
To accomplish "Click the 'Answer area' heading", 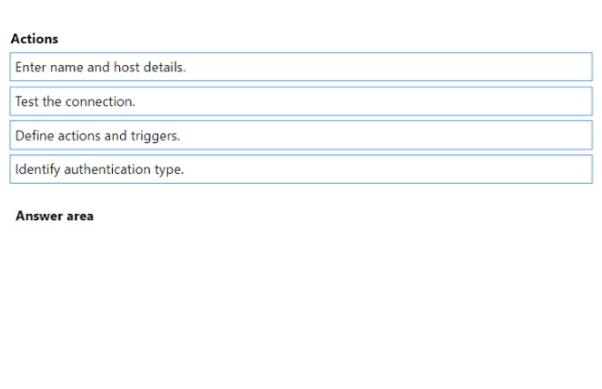I will (x=55, y=216).
